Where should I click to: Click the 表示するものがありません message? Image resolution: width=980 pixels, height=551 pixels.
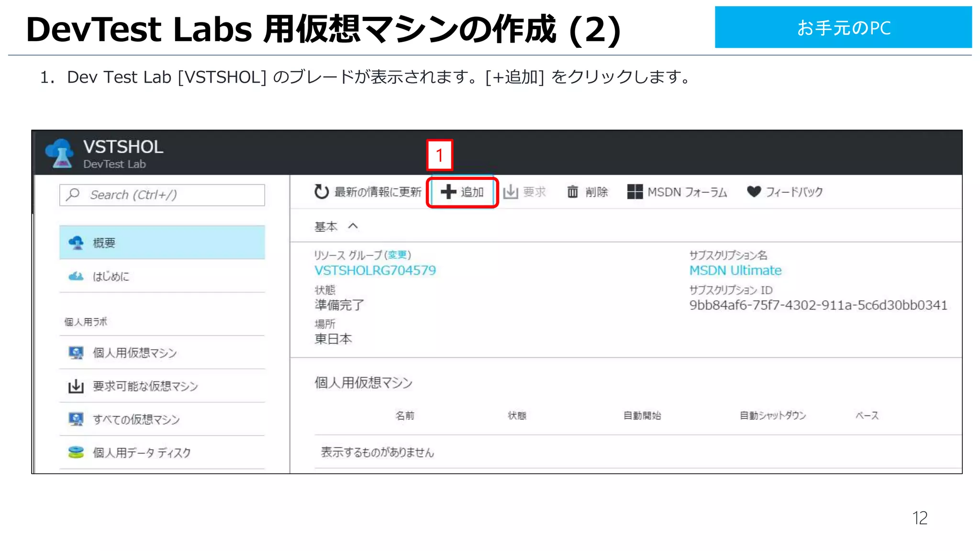tap(378, 452)
